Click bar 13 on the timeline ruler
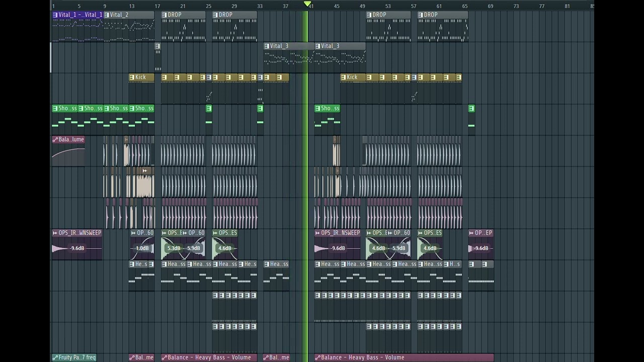This screenshot has height=362, width=644. point(131,6)
